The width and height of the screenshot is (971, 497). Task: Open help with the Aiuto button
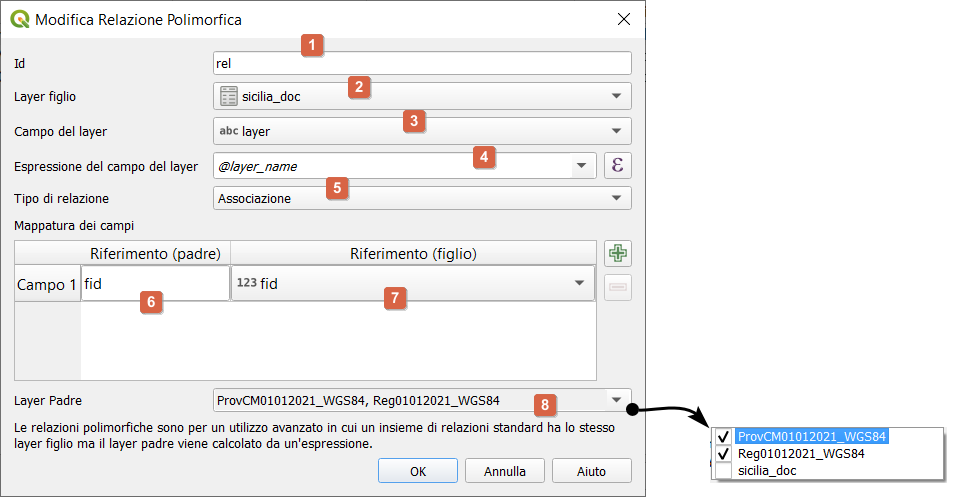click(x=591, y=471)
